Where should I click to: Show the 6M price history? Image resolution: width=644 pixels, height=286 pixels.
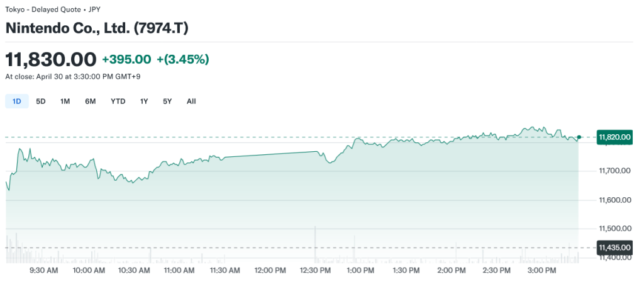[x=91, y=101]
